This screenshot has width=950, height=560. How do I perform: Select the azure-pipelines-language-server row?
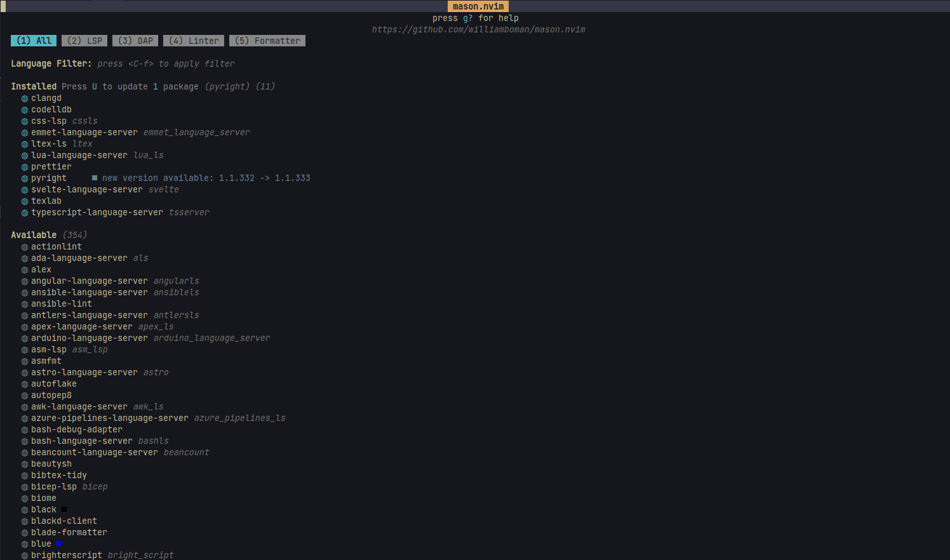pos(153,418)
